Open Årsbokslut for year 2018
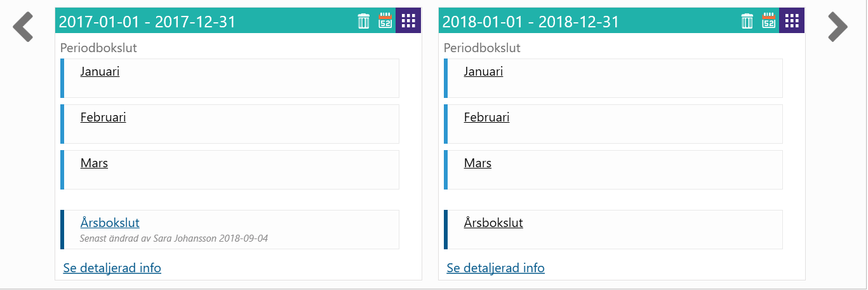The height and width of the screenshot is (290, 868). pos(493,223)
